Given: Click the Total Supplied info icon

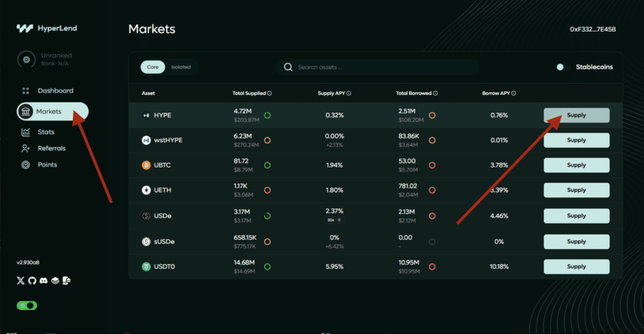Looking at the screenshot, I should tap(269, 93).
